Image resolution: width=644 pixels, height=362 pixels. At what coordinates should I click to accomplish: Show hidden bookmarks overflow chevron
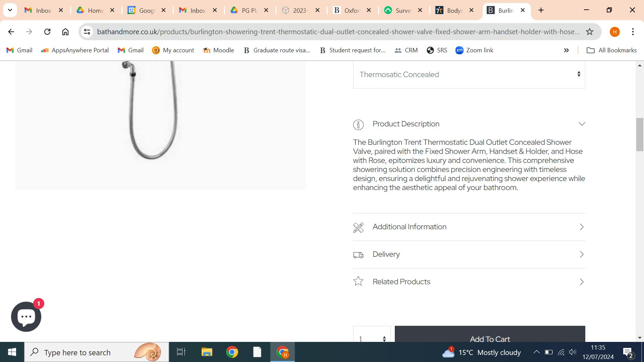[566, 50]
